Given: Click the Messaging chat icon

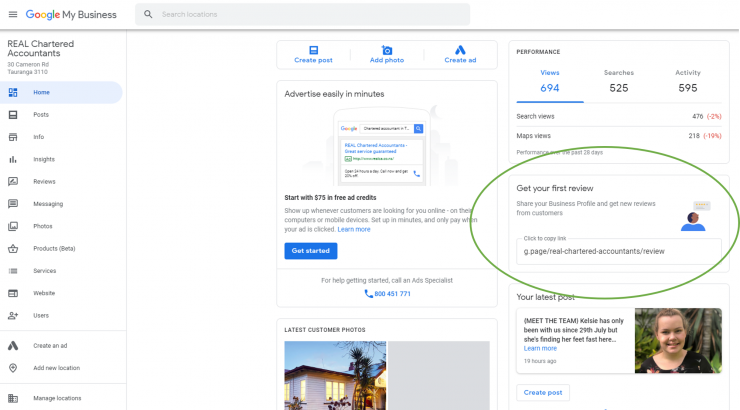Looking at the screenshot, I should (x=13, y=204).
